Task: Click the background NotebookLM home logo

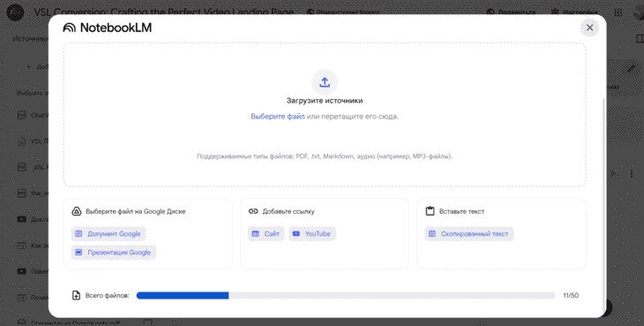Action: pyautogui.click(x=16, y=12)
